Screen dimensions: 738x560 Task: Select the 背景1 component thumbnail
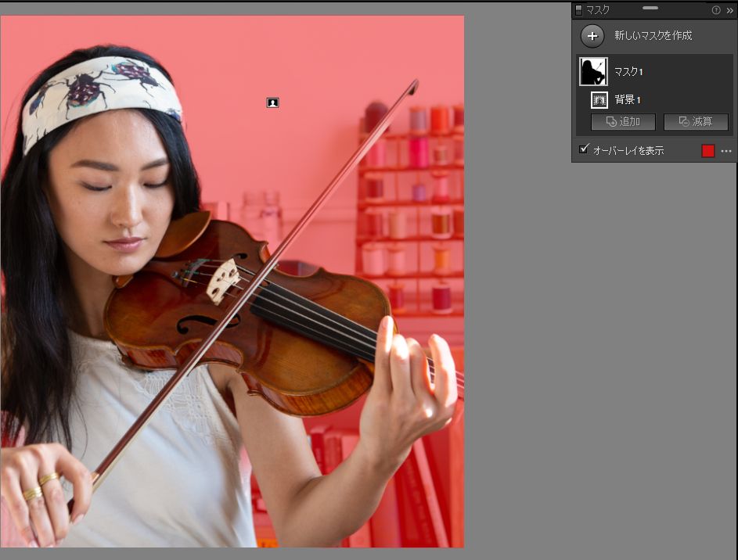tap(599, 99)
